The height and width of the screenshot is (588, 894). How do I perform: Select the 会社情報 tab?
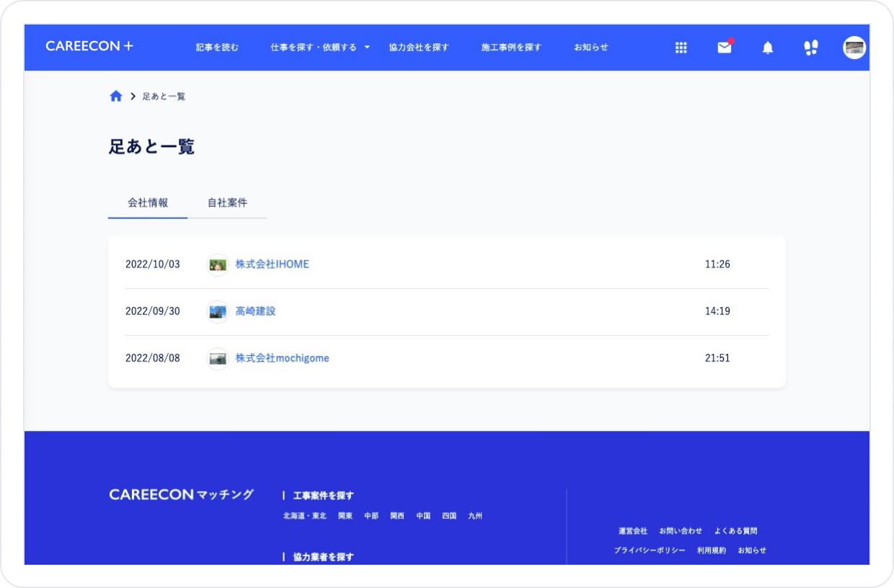[148, 202]
